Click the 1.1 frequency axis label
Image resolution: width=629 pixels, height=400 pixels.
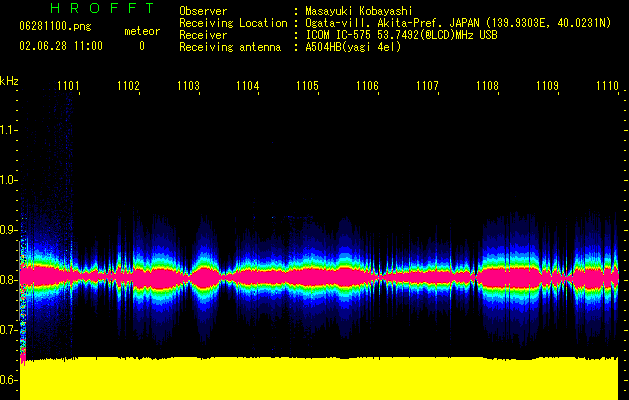(x=8, y=130)
